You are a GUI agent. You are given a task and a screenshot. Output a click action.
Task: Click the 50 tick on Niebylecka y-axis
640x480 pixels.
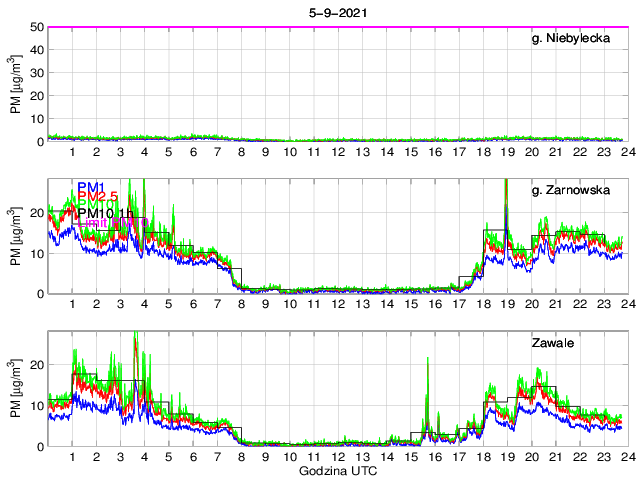(37, 27)
